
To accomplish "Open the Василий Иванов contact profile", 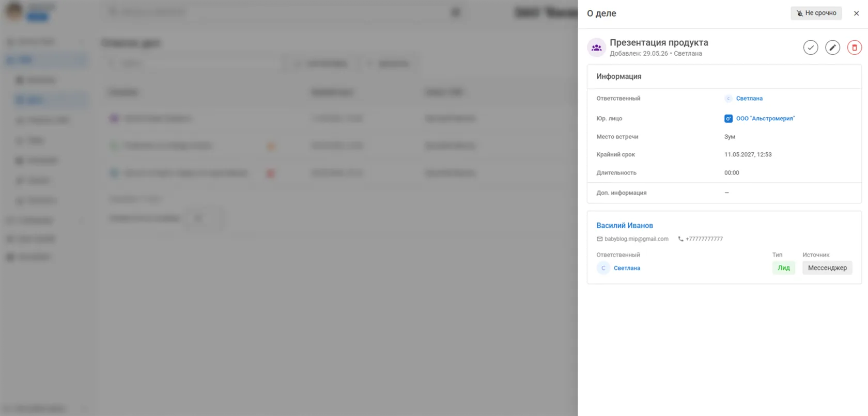I will (625, 226).
